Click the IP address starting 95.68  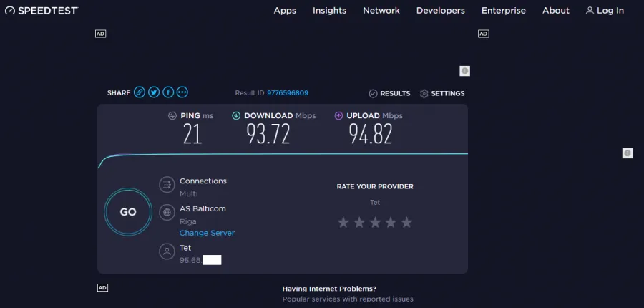[200, 260]
